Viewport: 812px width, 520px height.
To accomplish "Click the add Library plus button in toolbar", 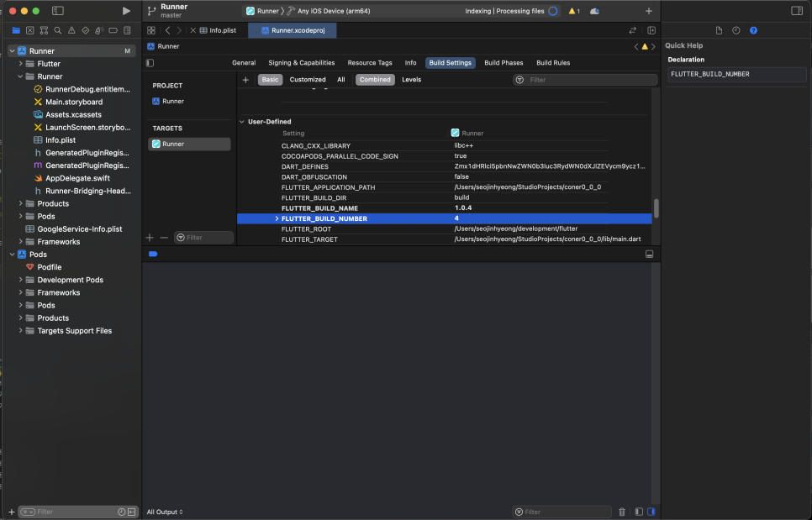I will 648,11.
